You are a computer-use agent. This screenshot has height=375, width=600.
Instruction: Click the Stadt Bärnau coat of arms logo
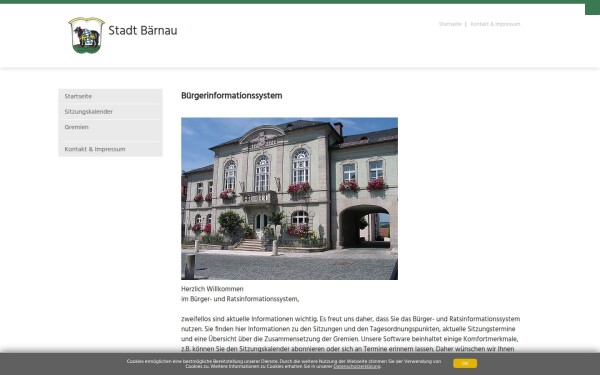tap(86, 35)
